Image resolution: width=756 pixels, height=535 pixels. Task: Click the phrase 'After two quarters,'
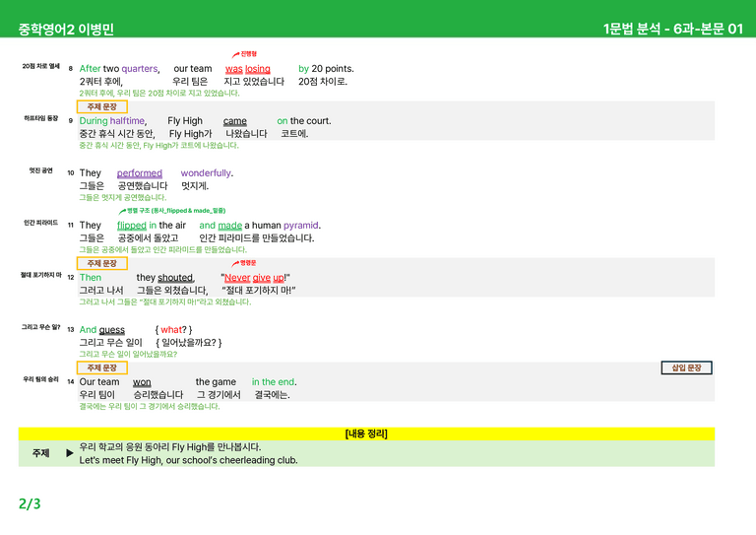coord(119,69)
